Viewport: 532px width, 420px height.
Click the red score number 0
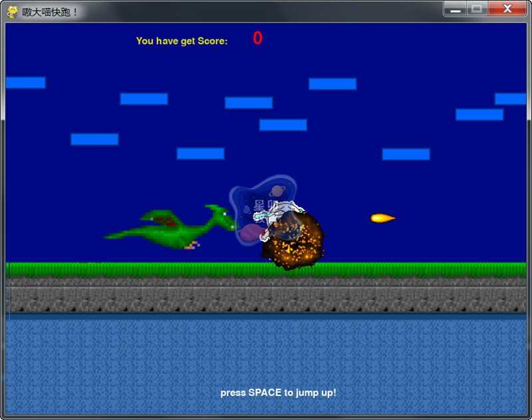257,38
